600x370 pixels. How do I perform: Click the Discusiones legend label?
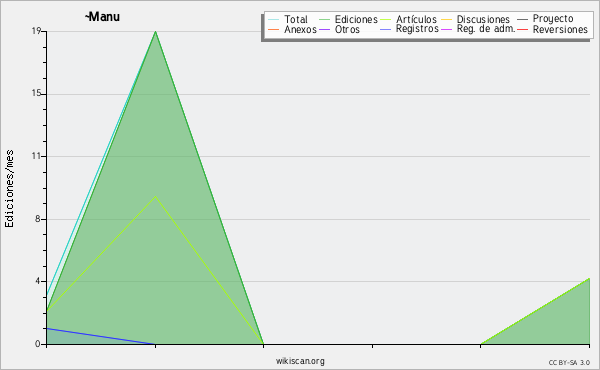pos(483,19)
